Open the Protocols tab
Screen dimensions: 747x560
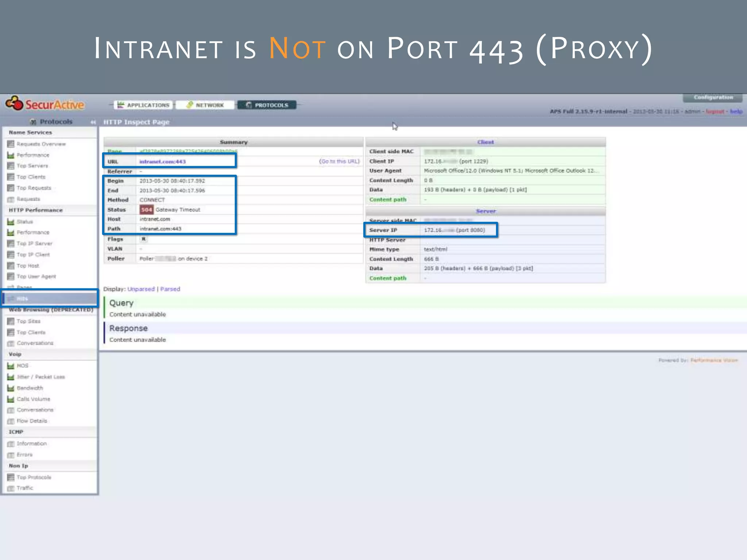[267, 105]
